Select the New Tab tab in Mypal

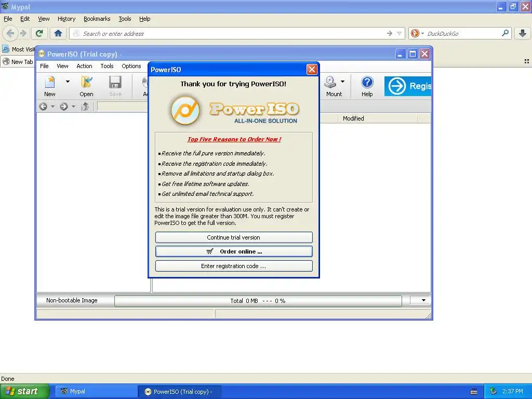click(18, 62)
